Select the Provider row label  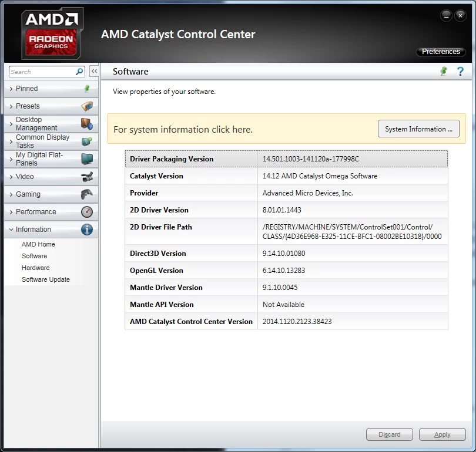tap(144, 193)
